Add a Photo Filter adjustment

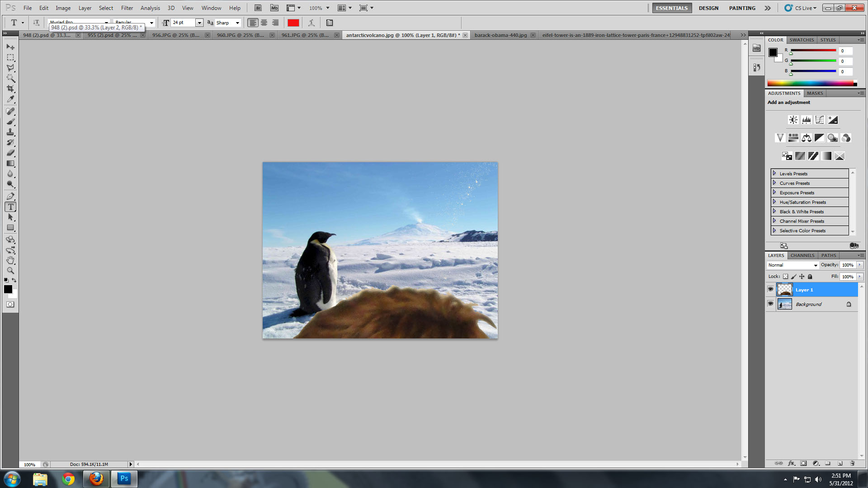click(x=833, y=138)
